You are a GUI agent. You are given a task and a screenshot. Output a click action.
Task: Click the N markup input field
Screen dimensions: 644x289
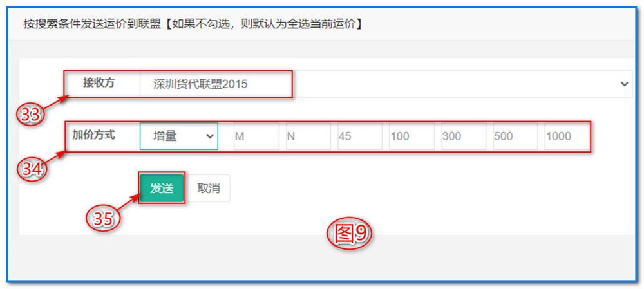308,136
